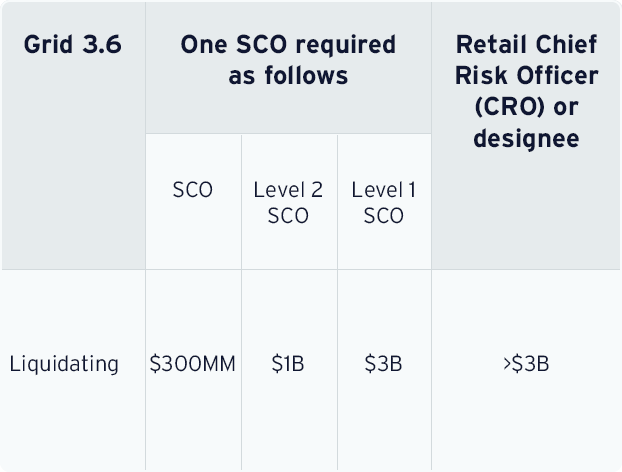Click the Level 2 SCO sub-header cell
622x472 pixels.
pos(288,202)
